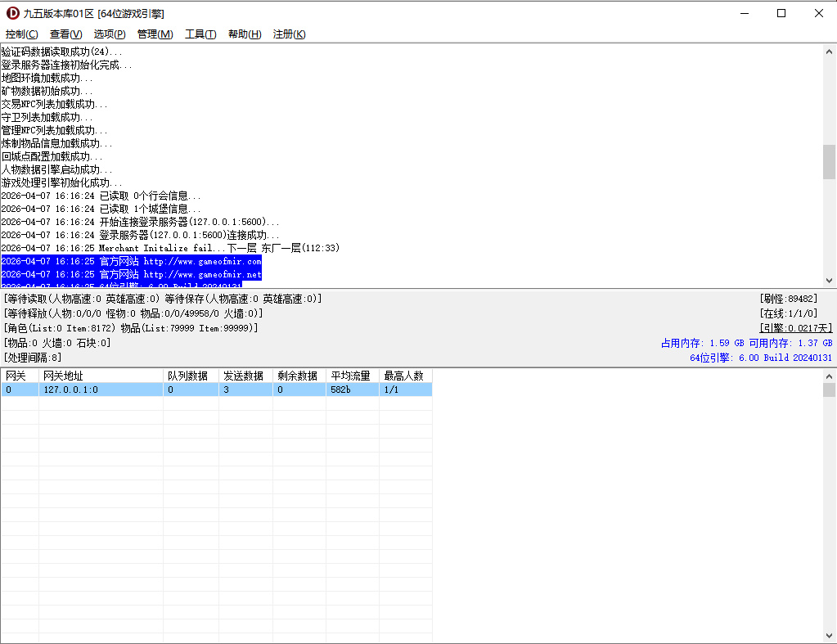837x644 pixels.
Task: Click log line 登录服务器(127.0.0.1:5600)连接成功
Action: point(140,235)
